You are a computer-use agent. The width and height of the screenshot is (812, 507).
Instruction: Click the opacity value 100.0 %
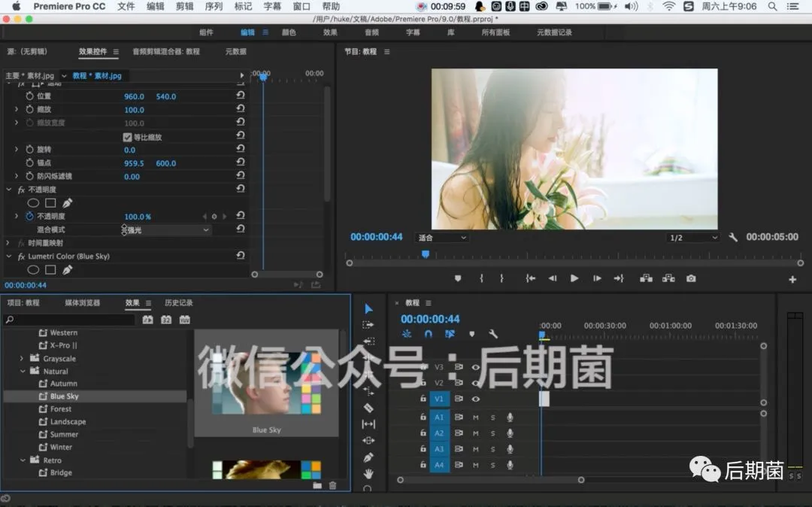[x=138, y=217]
